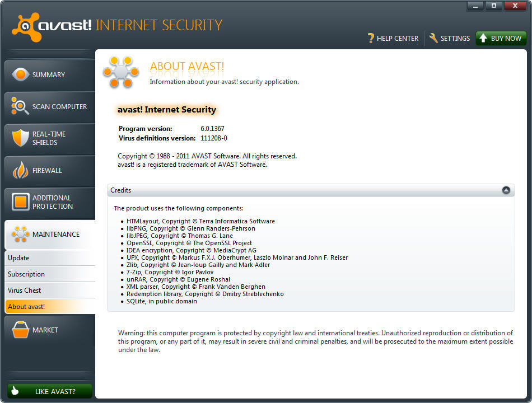The width and height of the screenshot is (532, 403).
Task: Click the ABOUT AVAST! page title
Action: click(x=187, y=66)
